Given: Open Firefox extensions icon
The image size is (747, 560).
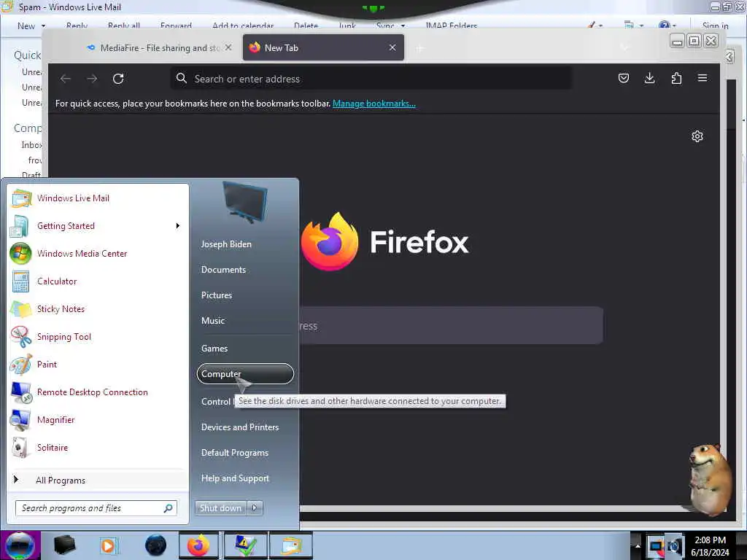Looking at the screenshot, I should click(676, 78).
